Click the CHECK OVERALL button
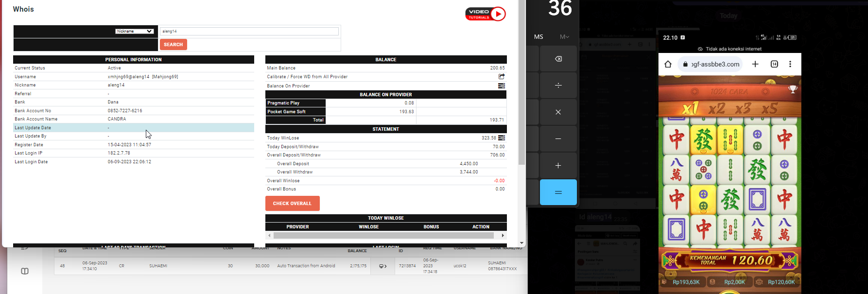The width and height of the screenshot is (868, 294). [x=293, y=204]
